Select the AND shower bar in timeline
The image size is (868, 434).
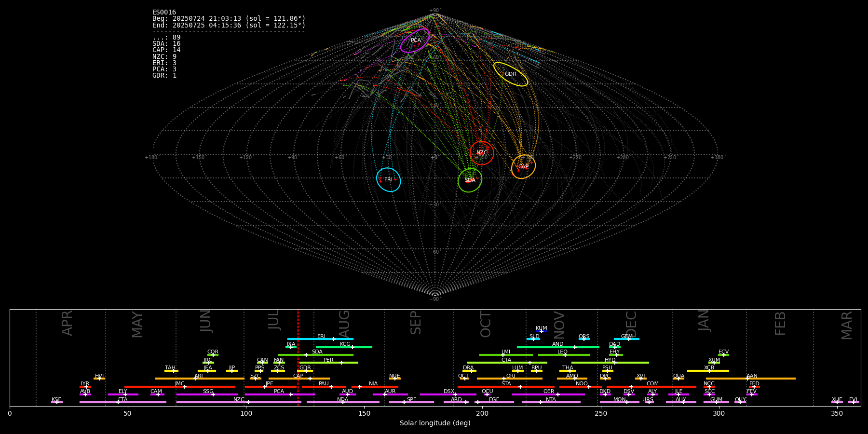click(x=558, y=347)
